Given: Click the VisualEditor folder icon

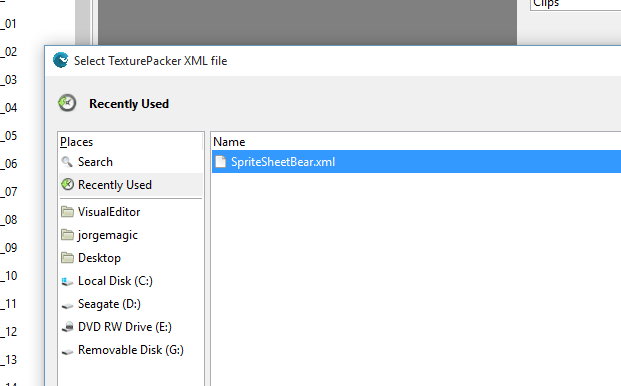Looking at the screenshot, I should click(67, 212).
